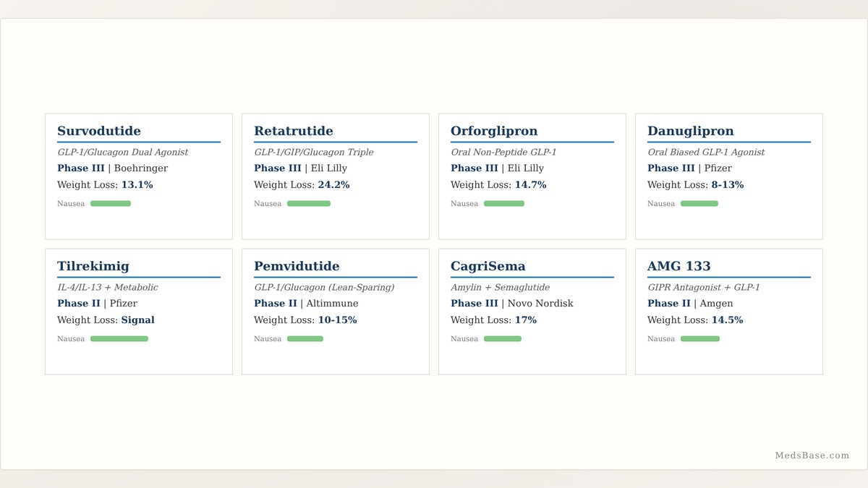This screenshot has height=488, width=868.
Task: Select the Retatrutide drug heading
Action: coord(294,131)
